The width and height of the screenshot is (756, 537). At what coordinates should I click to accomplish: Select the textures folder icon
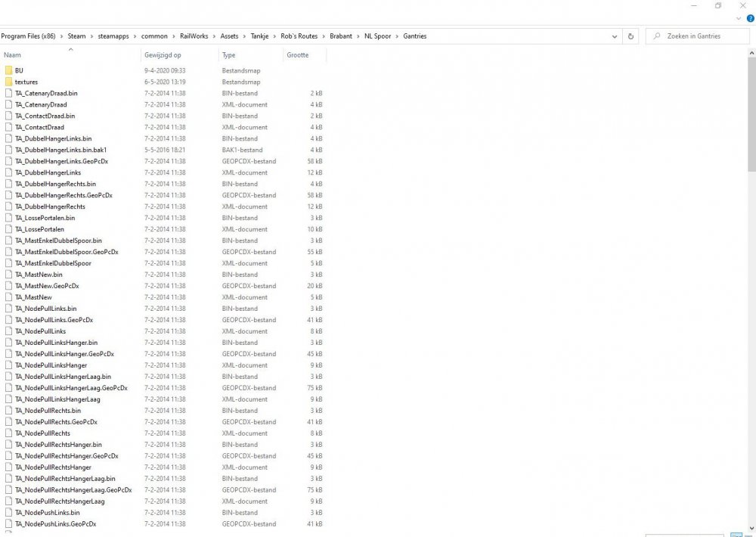click(8, 82)
